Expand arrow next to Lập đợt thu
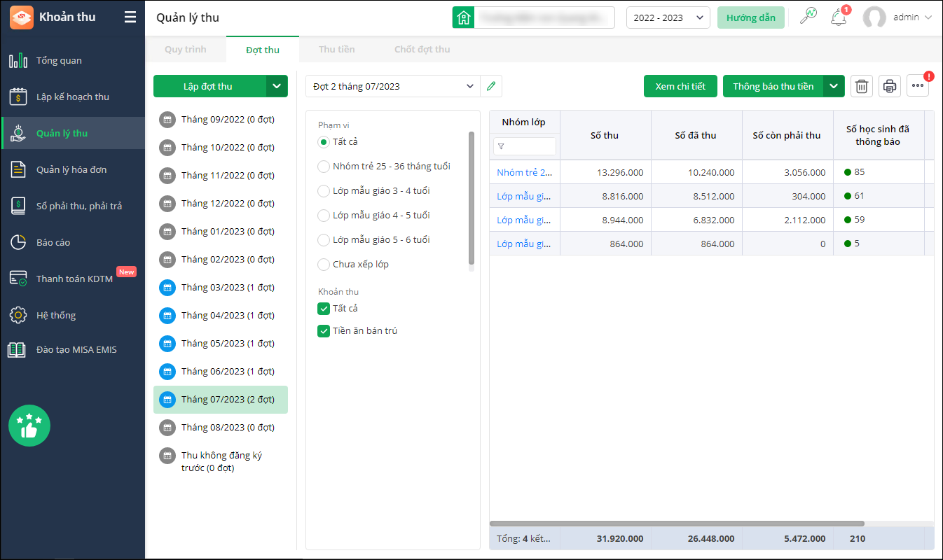Image resolution: width=943 pixels, height=560 pixels. [277, 86]
